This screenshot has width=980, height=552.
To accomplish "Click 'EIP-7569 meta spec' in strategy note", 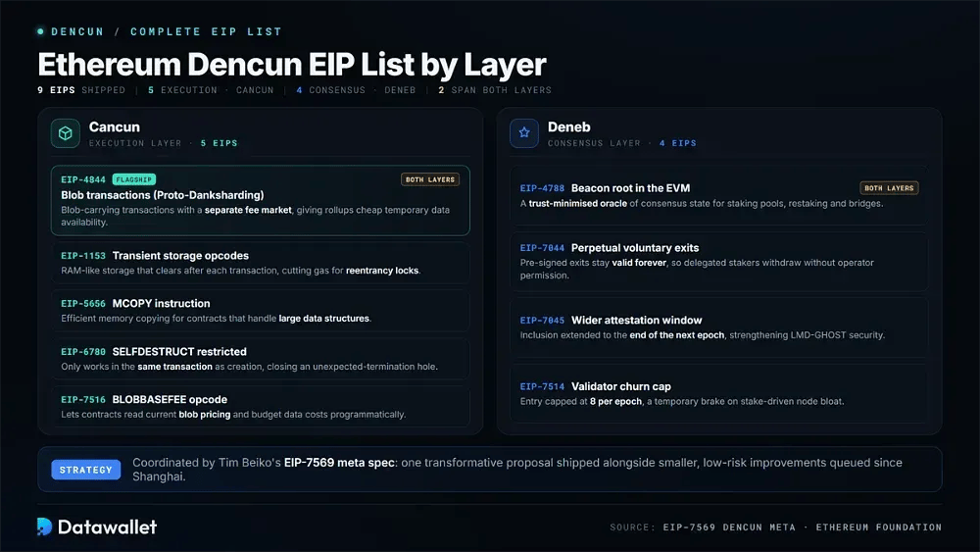I will [339, 463].
